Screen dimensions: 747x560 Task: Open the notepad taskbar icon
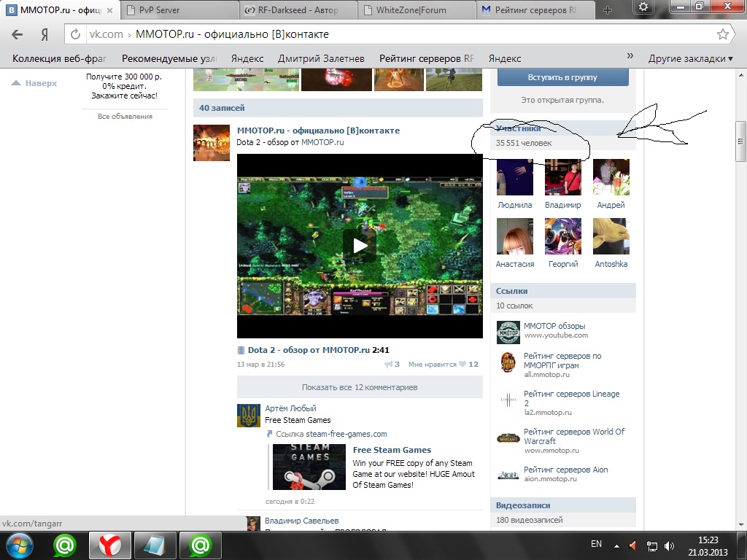(x=155, y=545)
